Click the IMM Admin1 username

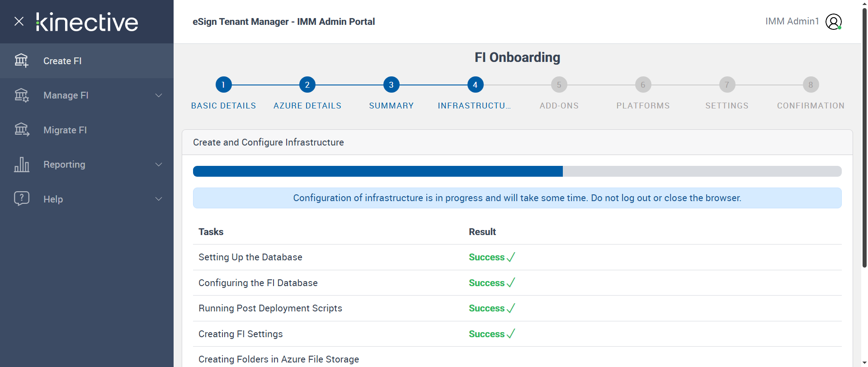[792, 21]
